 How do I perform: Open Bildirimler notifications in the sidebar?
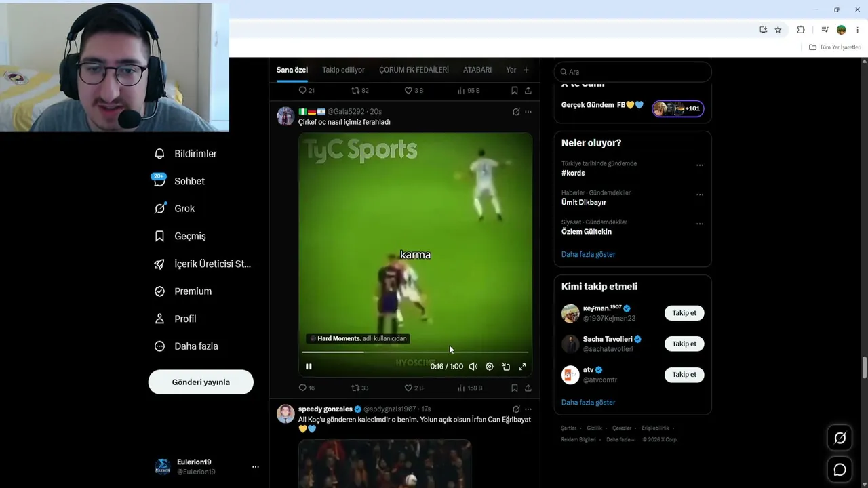tap(186, 154)
